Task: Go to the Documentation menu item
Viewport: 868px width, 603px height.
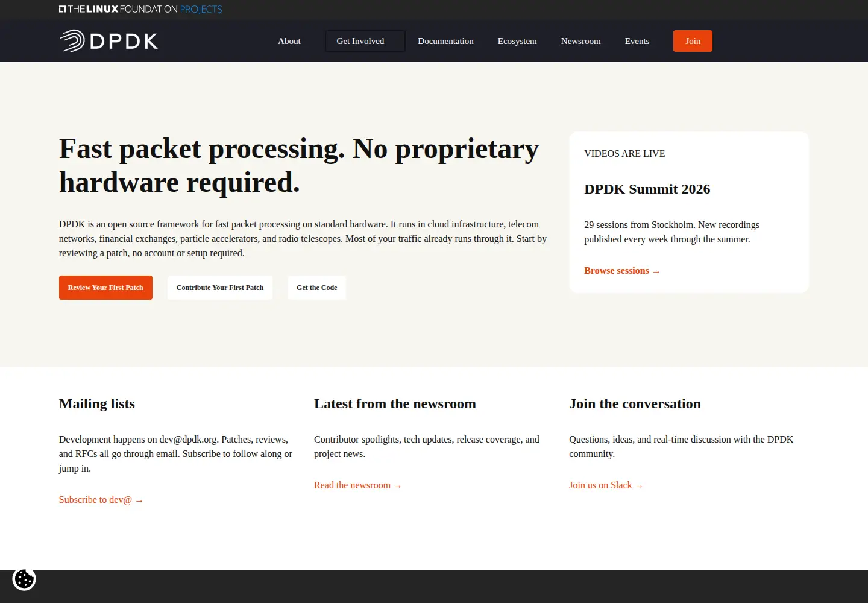Action: click(445, 41)
